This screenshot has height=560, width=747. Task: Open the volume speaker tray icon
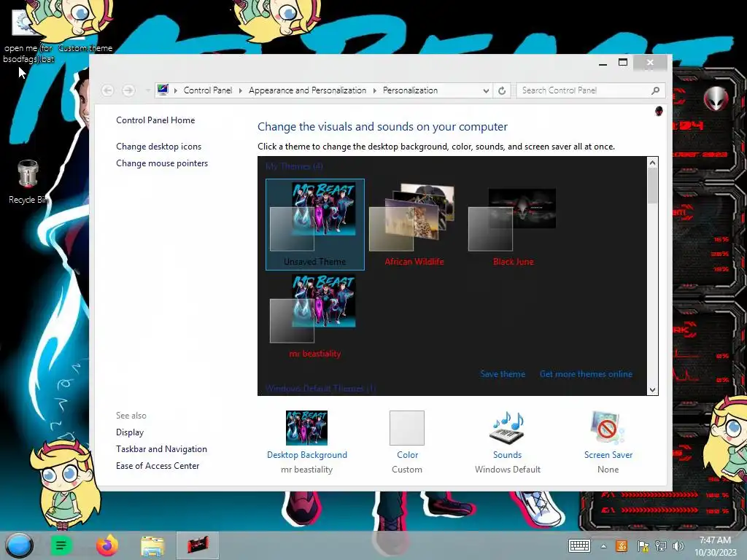(x=678, y=546)
